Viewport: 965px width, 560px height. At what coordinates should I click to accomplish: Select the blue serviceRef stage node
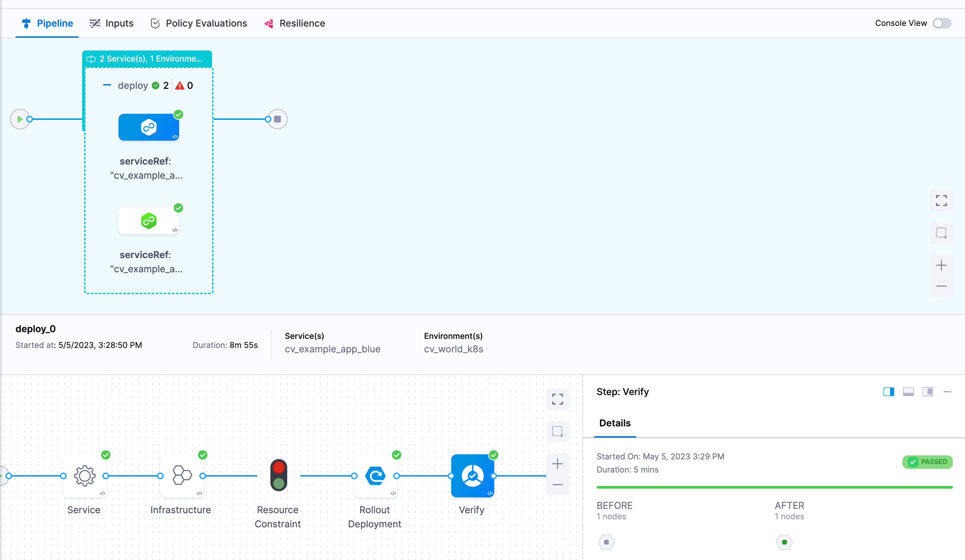(148, 127)
